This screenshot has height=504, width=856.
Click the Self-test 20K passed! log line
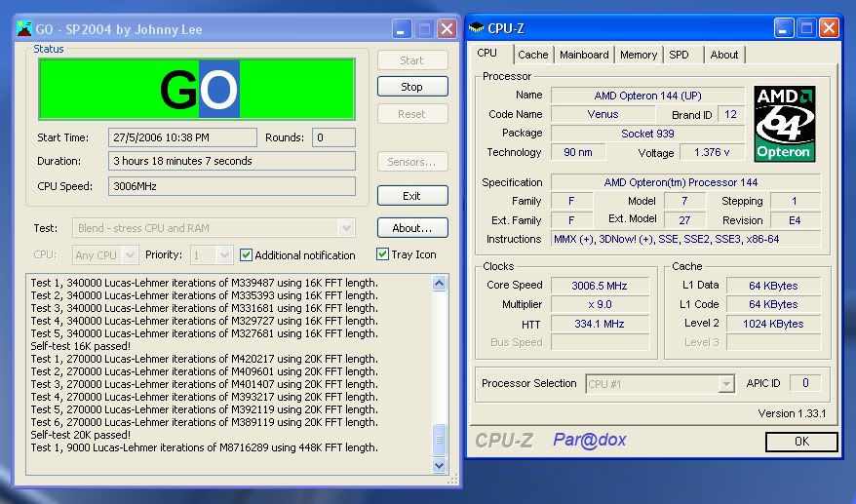tap(81, 435)
